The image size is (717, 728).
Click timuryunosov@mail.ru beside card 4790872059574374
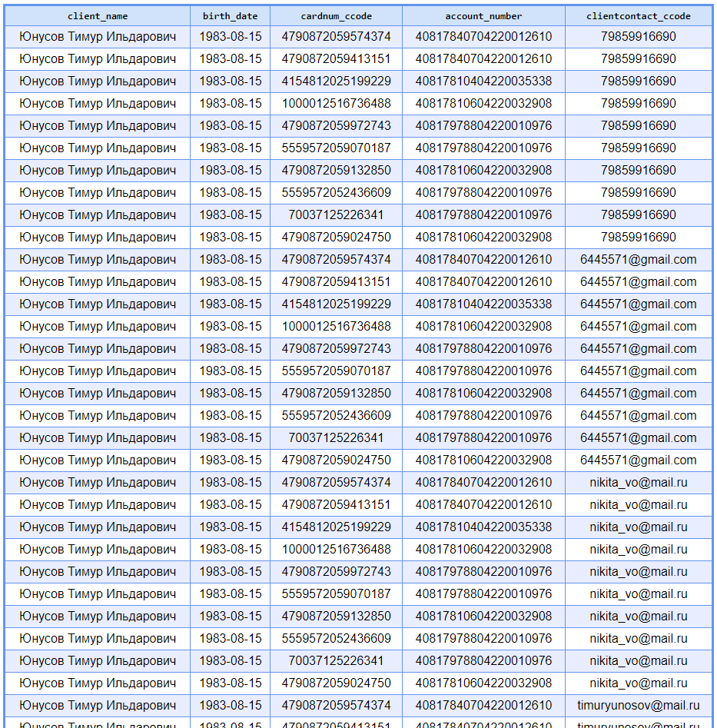[638, 706]
